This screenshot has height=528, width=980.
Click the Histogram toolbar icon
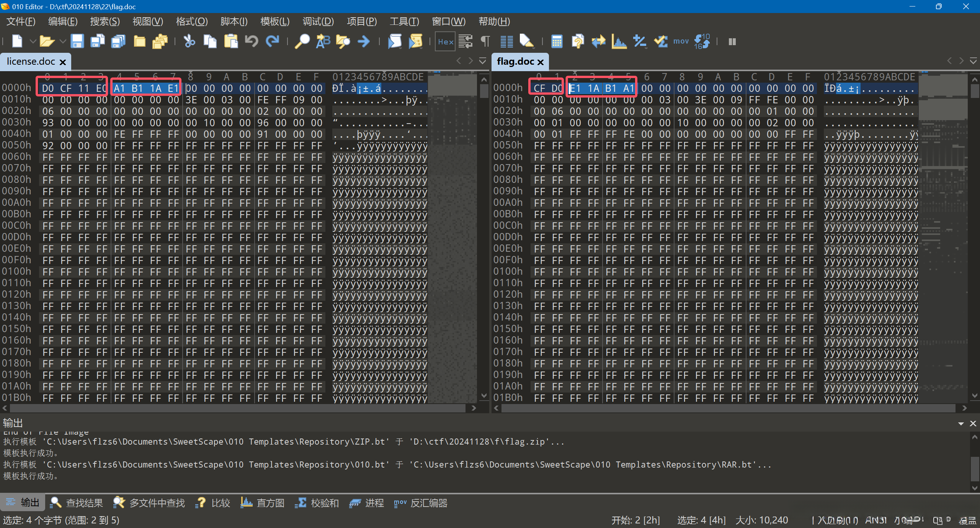pos(619,41)
